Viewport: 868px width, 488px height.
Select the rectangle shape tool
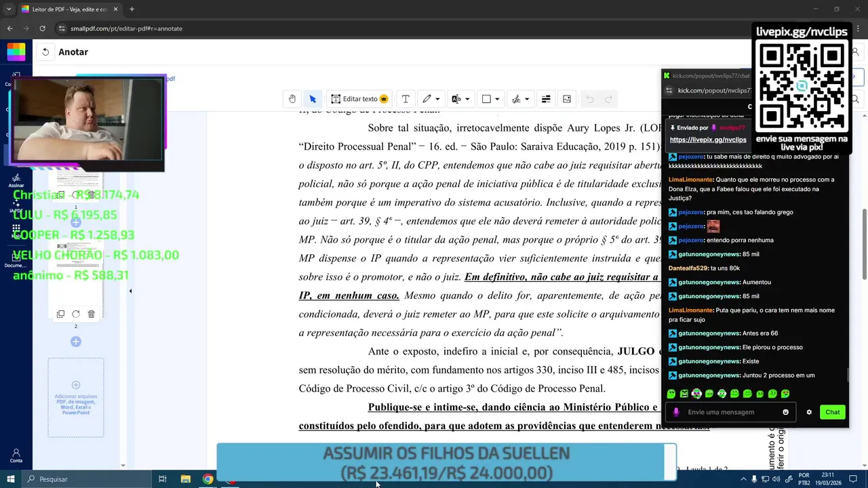[x=486, y=99]
